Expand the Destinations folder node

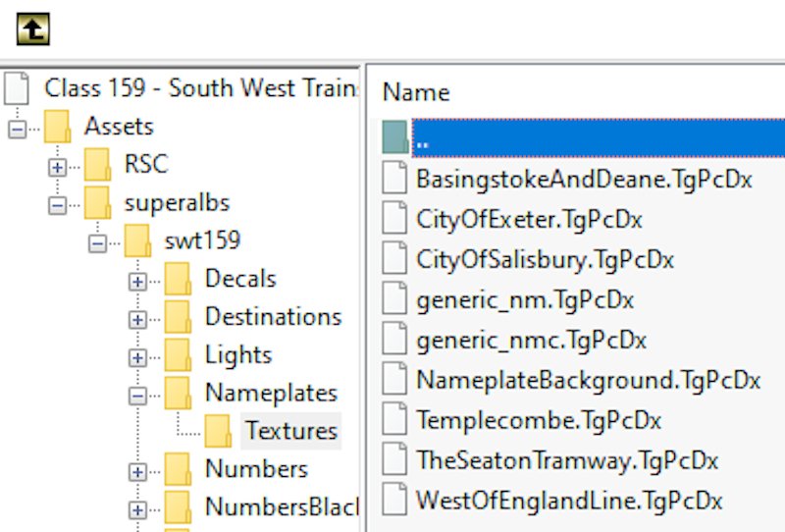pos(137,320)
